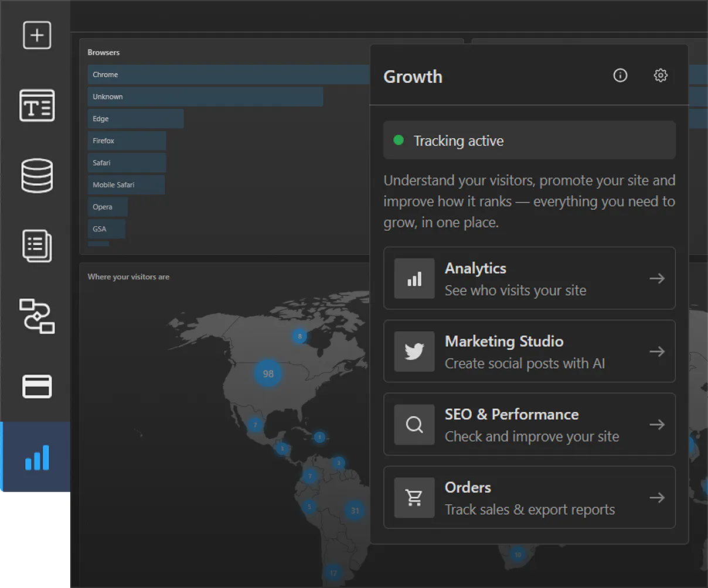Viewport: 708px width, 588px height.
Task: Click the Edge bar in Browsers chart
Action: [x=135, y=119]
